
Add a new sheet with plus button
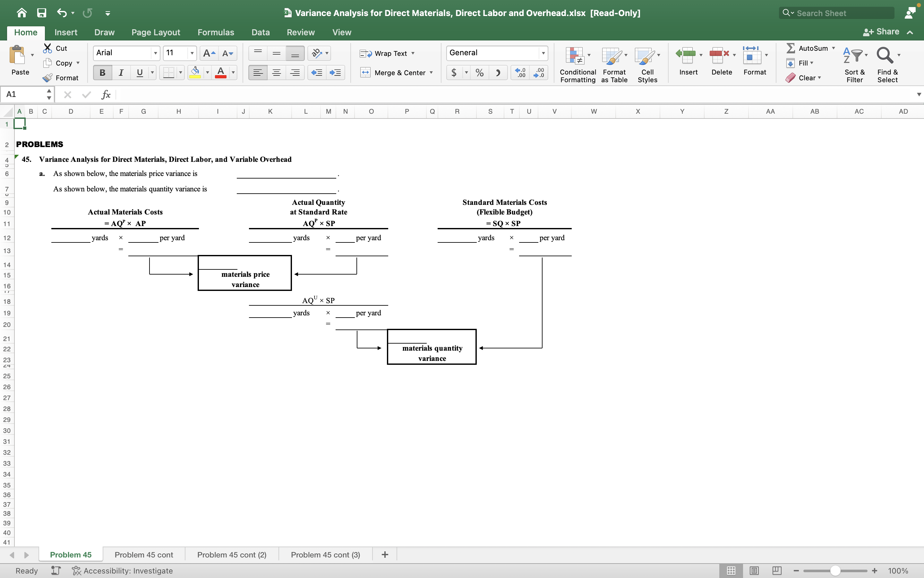coord(385,555)
